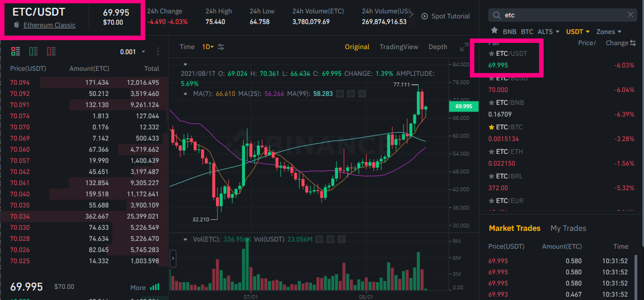Image resolution: width=644 pixels, height=300 pixels.
Task: Expand the collapsed chart side panel arrow
Action: pyautogui.click(x=173, y=259)
